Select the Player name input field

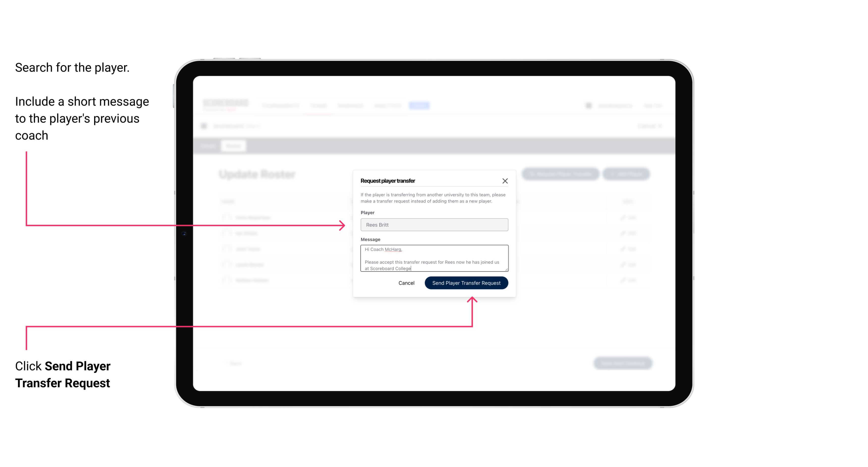point(433,225)
